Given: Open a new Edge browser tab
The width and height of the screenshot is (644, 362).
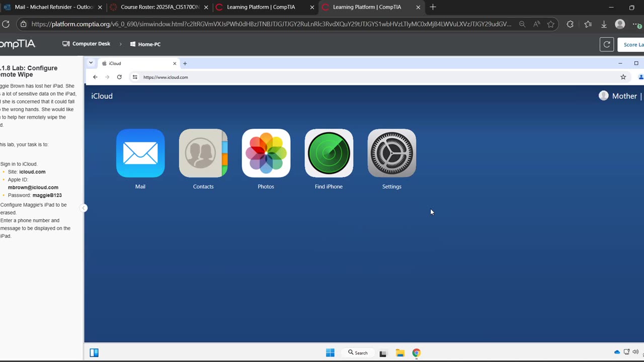Looking at the screenshot, I should click(x=433, y=7).
